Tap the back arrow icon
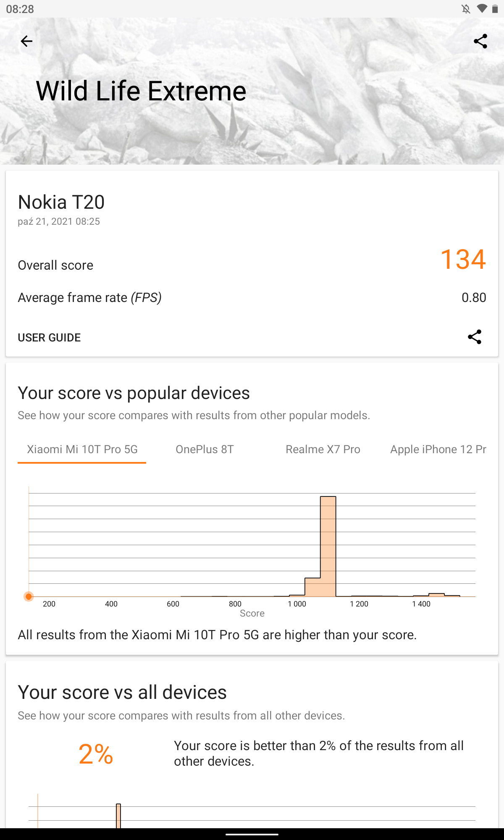 [x=26, y=41]
